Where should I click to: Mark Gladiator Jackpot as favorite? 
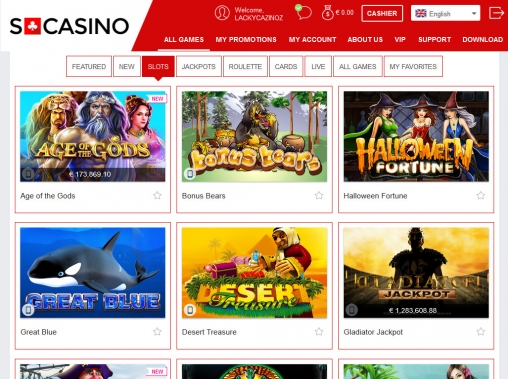481,332
